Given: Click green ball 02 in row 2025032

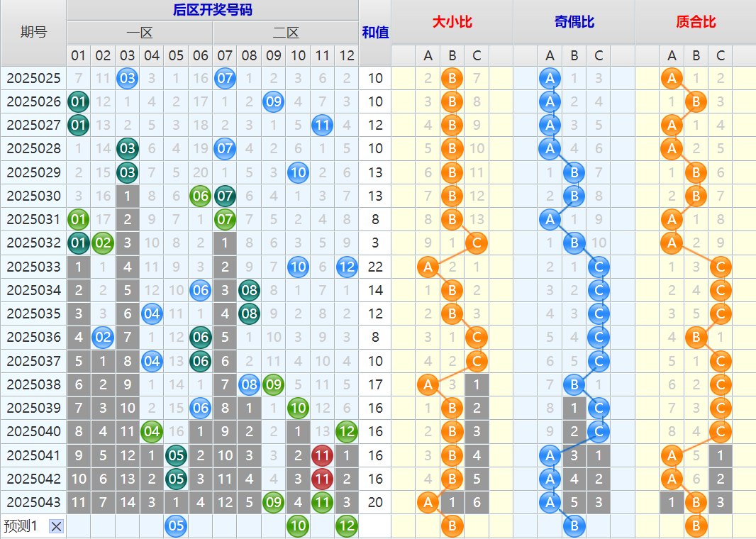Looking at the screenshot, I should coord(103,243).
